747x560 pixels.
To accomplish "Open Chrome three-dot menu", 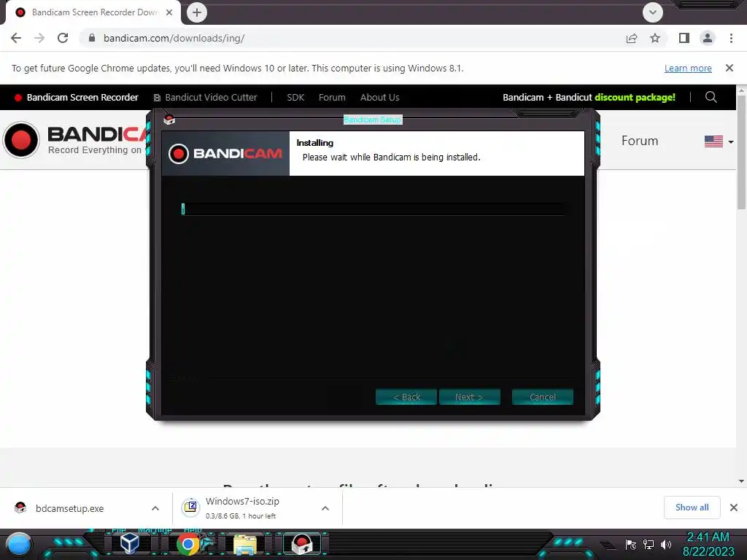I will [731, 38].
